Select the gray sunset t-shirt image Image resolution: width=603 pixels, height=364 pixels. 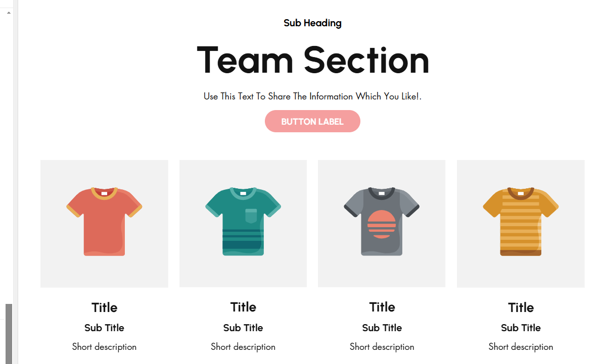(382, 223)
